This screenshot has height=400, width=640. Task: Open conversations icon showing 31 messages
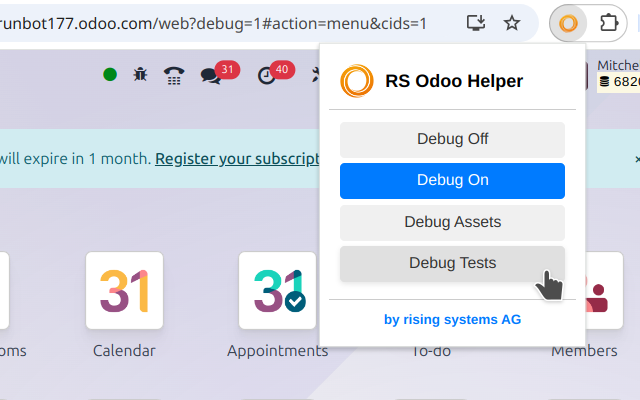click(219, 73)
